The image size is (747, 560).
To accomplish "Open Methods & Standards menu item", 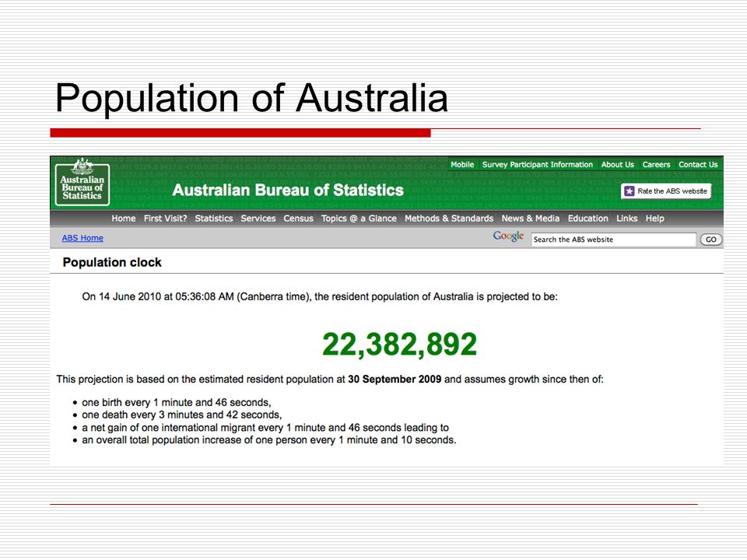I will (449, 218).
